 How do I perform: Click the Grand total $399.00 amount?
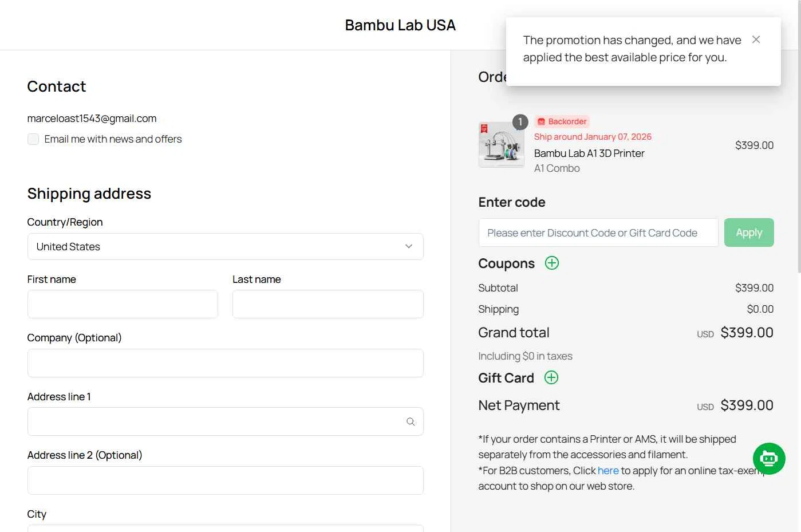coord(747,333)
